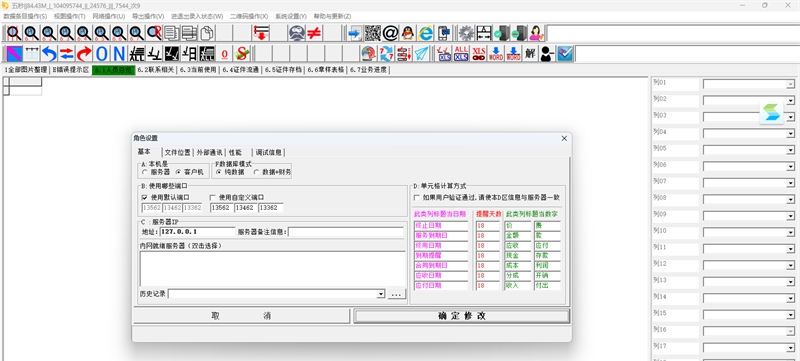Toggle the 使用默认端口 checkbox
800x361 pixels.
[x=145, y=197]
